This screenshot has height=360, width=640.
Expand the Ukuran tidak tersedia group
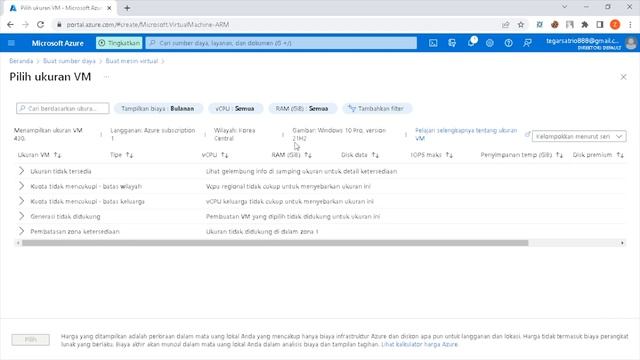coord(21,171)
